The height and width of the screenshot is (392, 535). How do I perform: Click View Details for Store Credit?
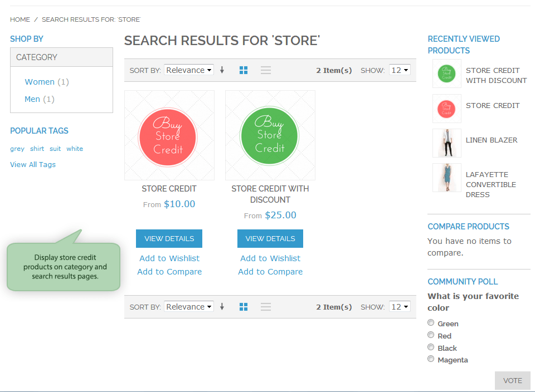click(169, 238)
